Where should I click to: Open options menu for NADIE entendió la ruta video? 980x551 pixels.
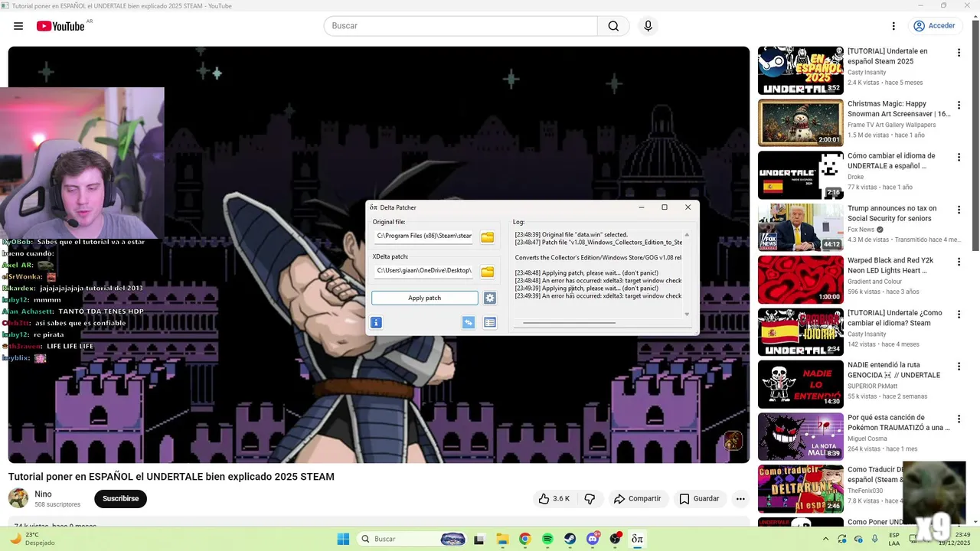[959, 367]
